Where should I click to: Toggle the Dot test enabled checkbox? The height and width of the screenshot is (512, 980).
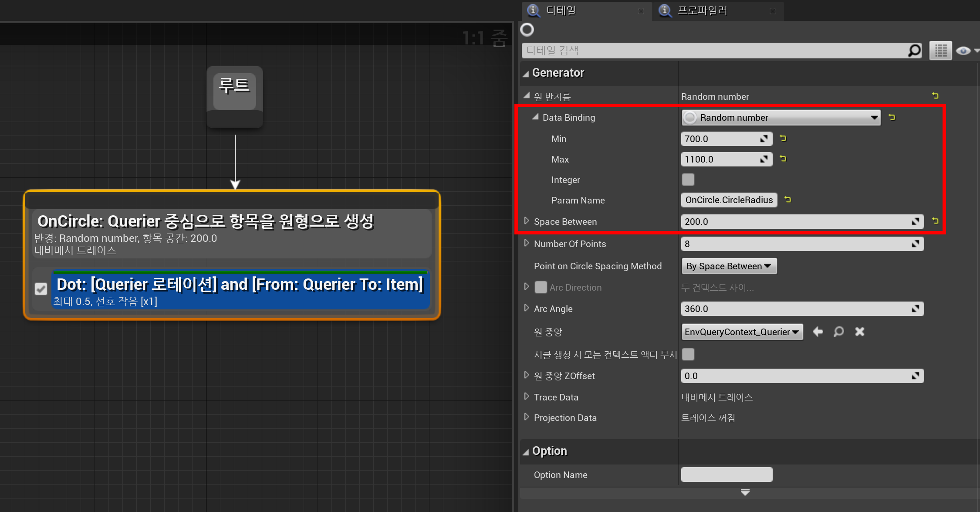pyautogui.click(x=41, y=289)
